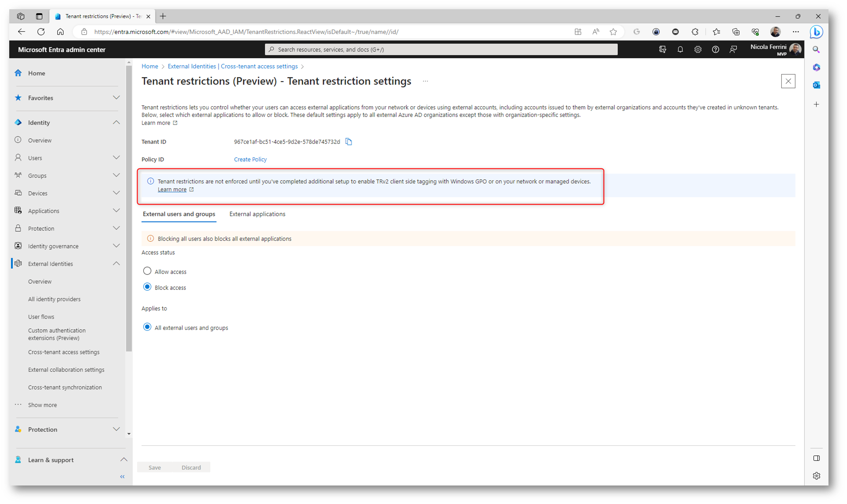Viewport: 847px width, 504px height.
Task: Click the Bing sidebar icon
Action: [816, 32]
